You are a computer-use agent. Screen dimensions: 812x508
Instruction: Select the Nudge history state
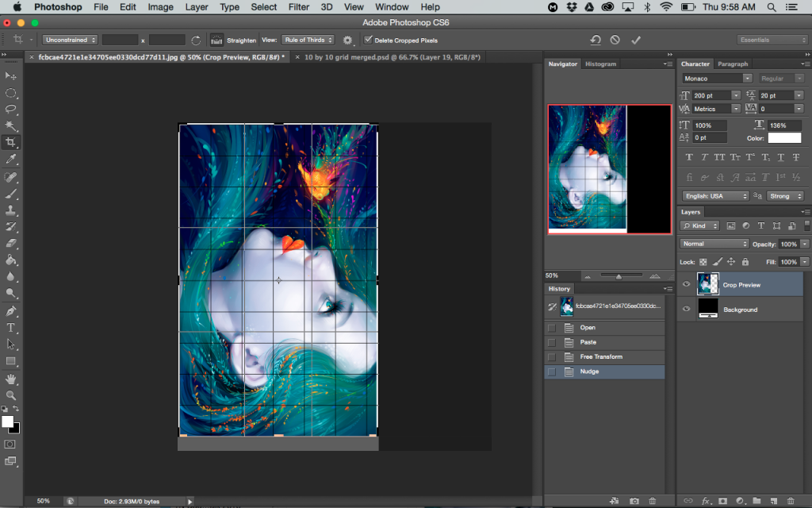tap(605, 371)
